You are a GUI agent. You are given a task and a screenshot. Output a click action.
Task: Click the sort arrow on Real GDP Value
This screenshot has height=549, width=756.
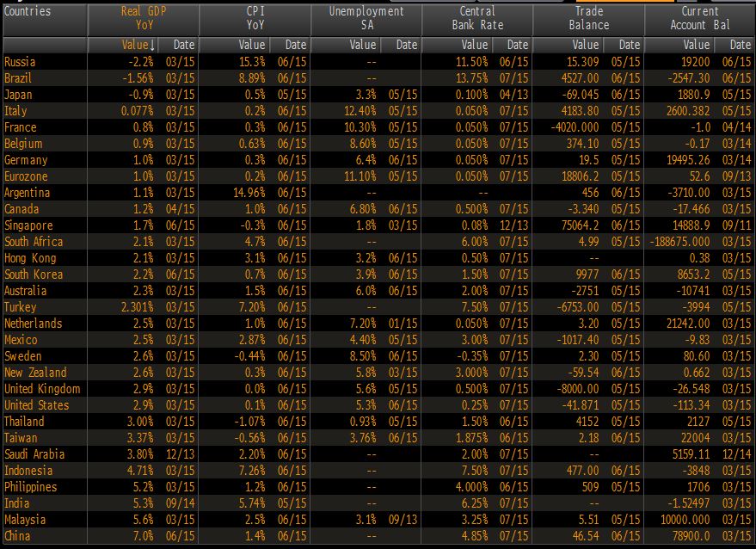click(x=153, y=45)
